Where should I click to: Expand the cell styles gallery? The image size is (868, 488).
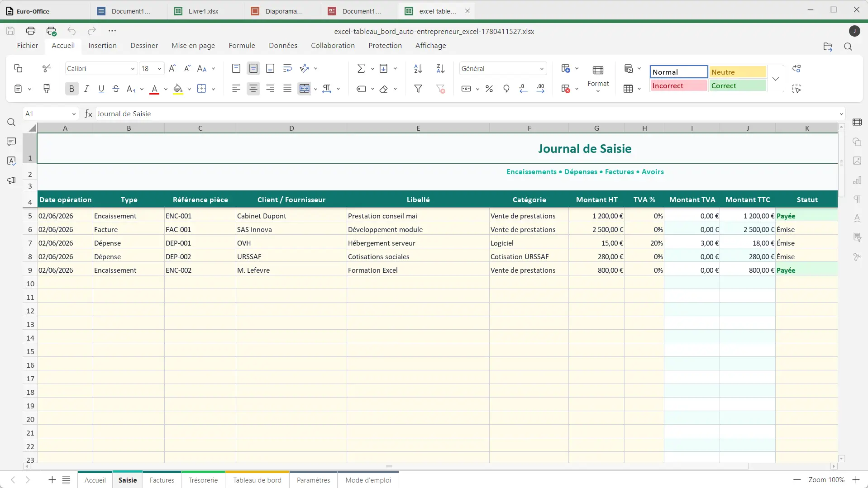[x=776, y=79]
